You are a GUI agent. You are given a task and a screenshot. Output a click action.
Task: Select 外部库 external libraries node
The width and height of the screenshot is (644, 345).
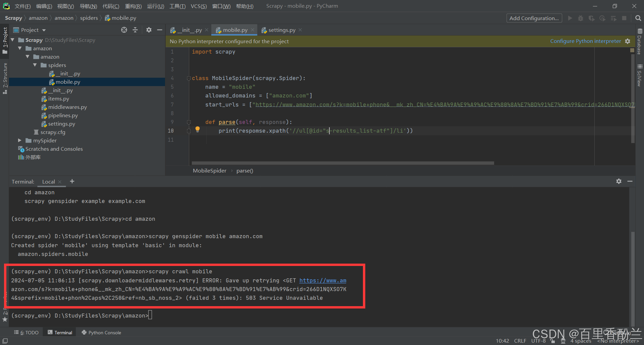(33, 157)
